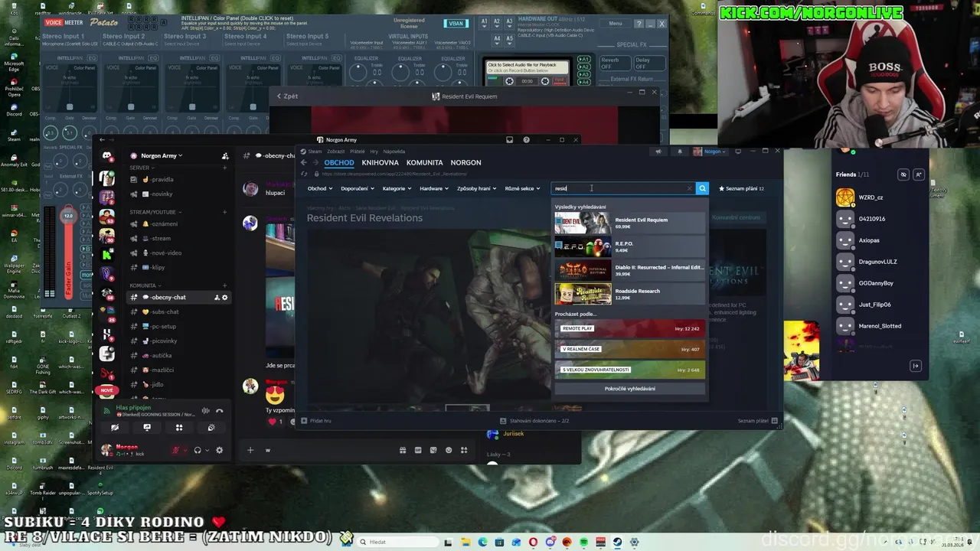Switch to the KNIHOVNA tab
Image resolution: width=980 pixels, height=551 pixels.
point(381,162)
